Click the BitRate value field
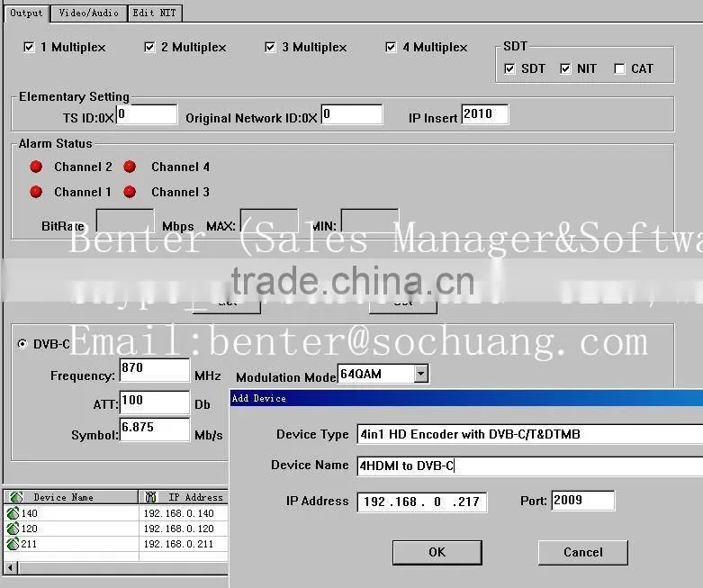The height and width of the screenshot is (588, 703). tap(125, 222)
